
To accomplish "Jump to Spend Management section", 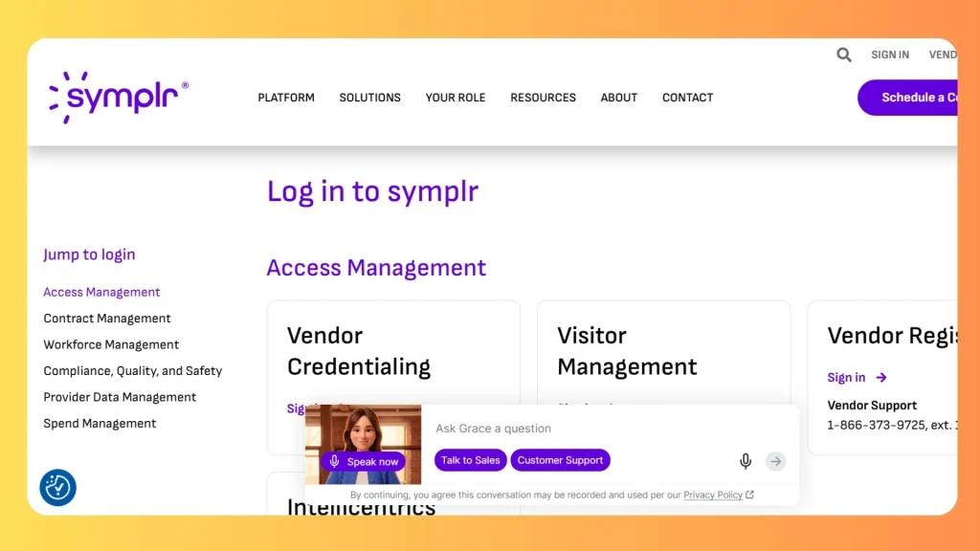I will pos(100,423).
